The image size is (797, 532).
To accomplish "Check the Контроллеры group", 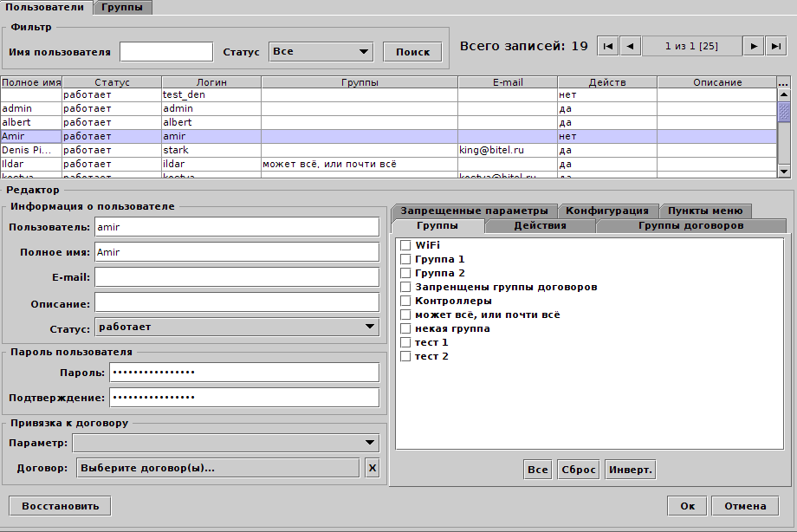I will tap(405, 301).
